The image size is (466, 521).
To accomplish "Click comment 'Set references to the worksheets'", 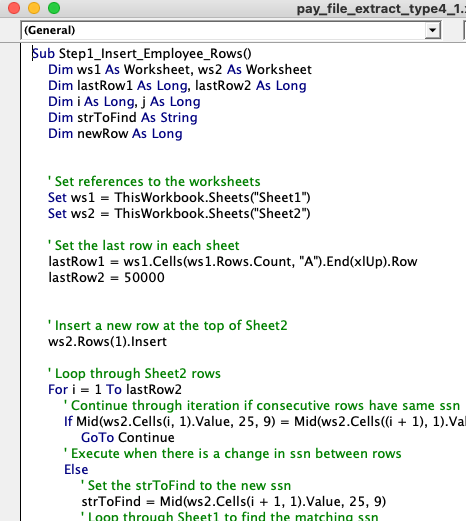I will coord(154,182).
